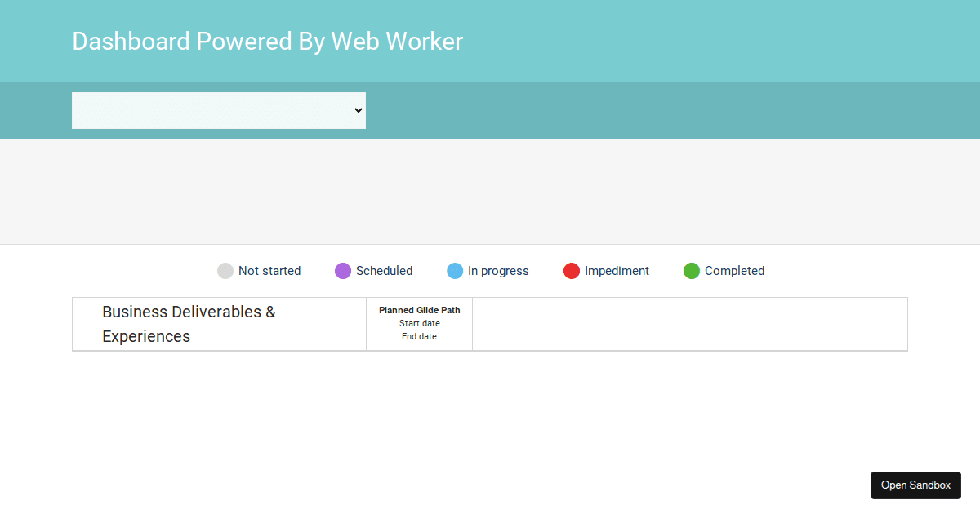
Task: Click the Dashboard Powered By Web Worker title
Action: pos(267,41)
